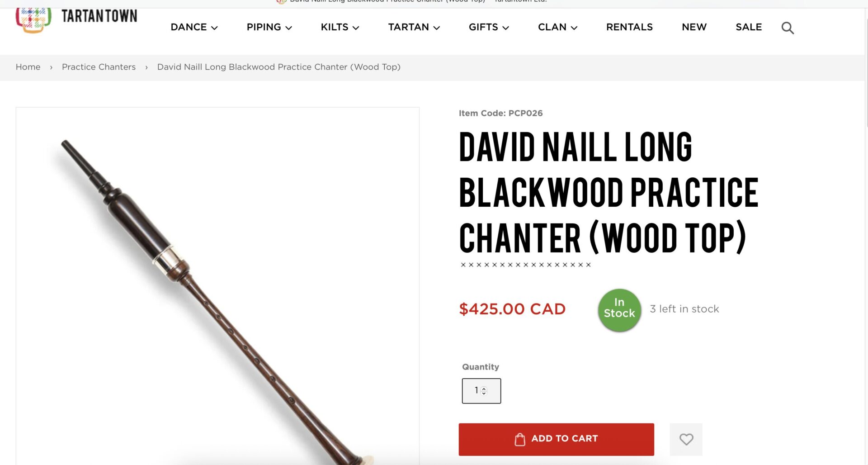Expand the Clan menu

coord(557,27)
